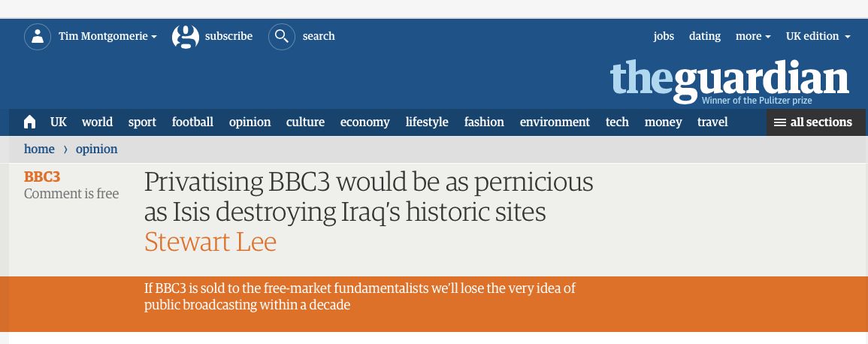Open the BBC3 topic tag

pyautogui.click(x=42, y=177)
